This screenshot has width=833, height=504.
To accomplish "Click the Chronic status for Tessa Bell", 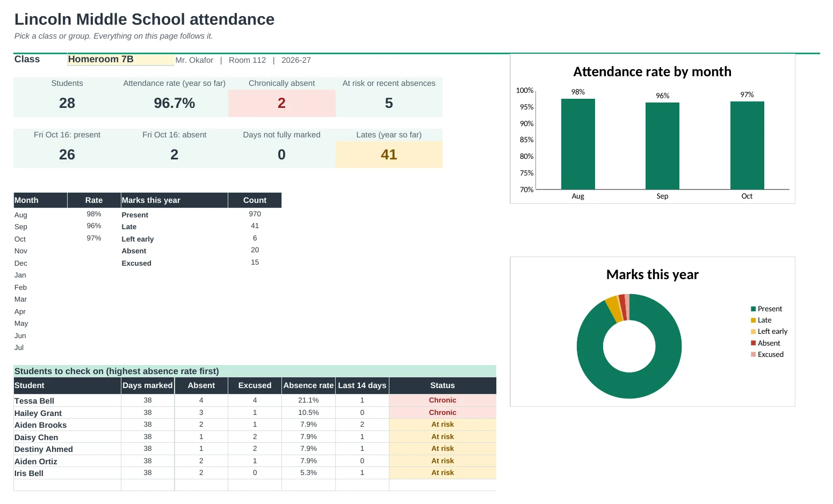I will click(443, 400).
